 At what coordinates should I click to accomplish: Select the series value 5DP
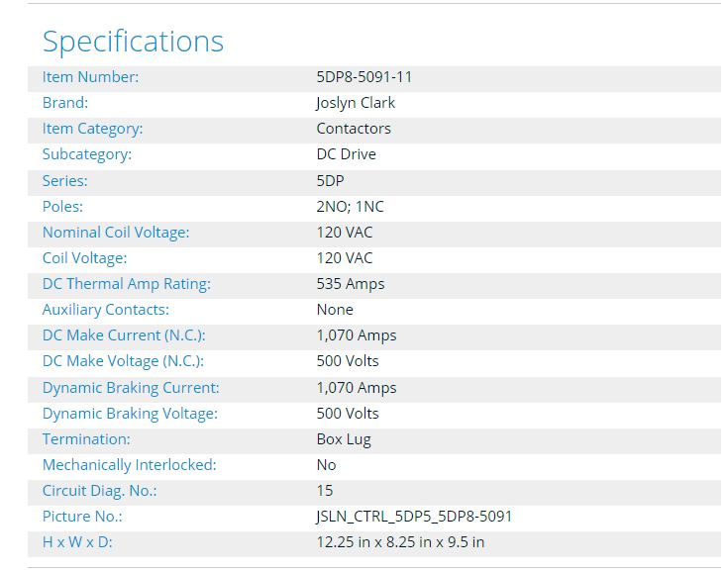pyautogui.click(x=330, y=180)
